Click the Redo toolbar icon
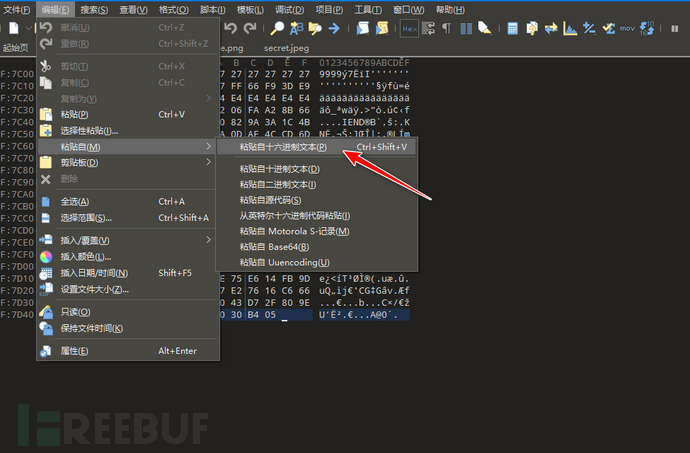 (x=250, y=29)
